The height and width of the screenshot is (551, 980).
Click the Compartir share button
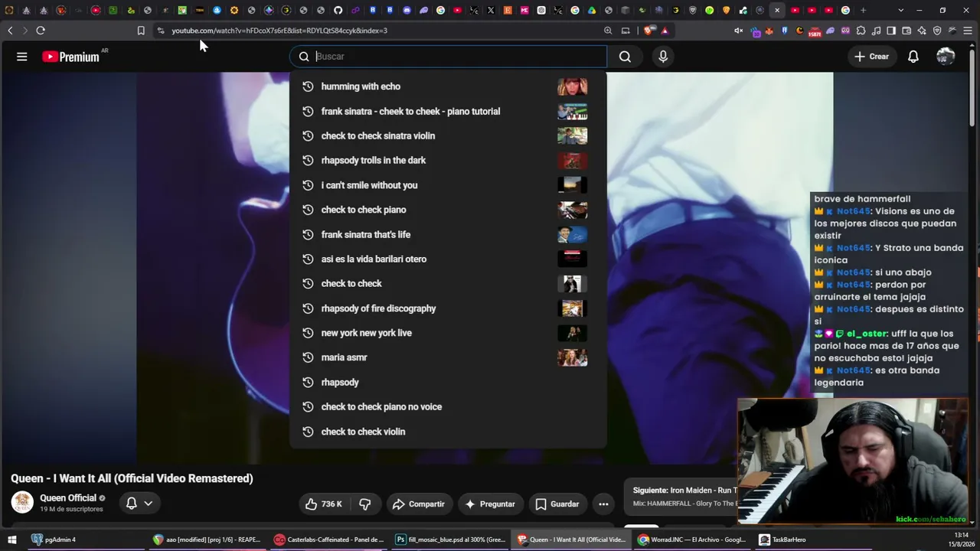coord(418,504)
